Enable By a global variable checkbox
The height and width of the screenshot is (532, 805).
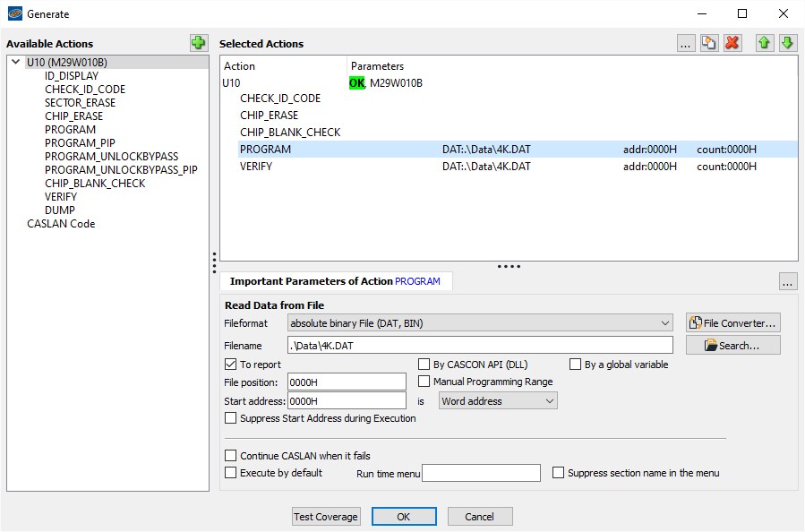[x=575, y=365]
